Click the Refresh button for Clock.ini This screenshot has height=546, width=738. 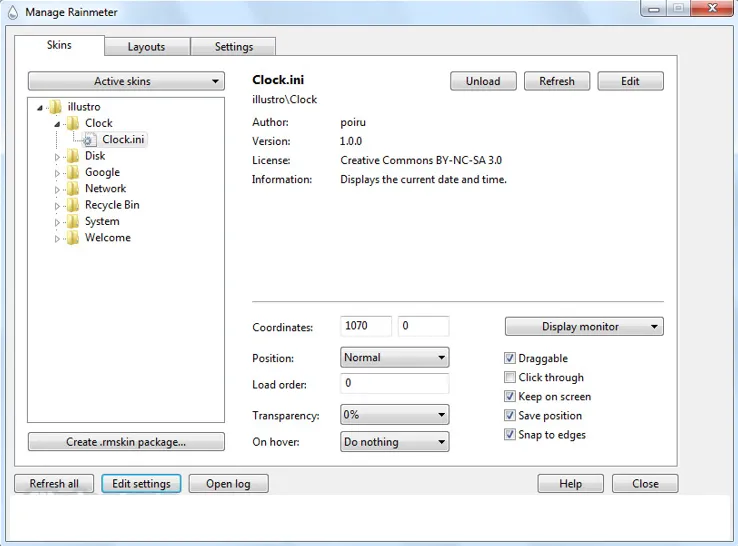557,81
